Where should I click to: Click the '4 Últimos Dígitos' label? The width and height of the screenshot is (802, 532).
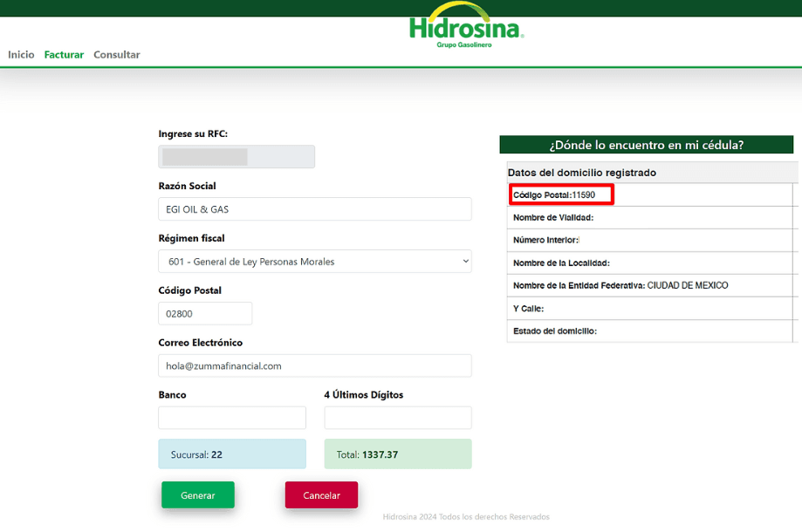[x=364, y=394]
